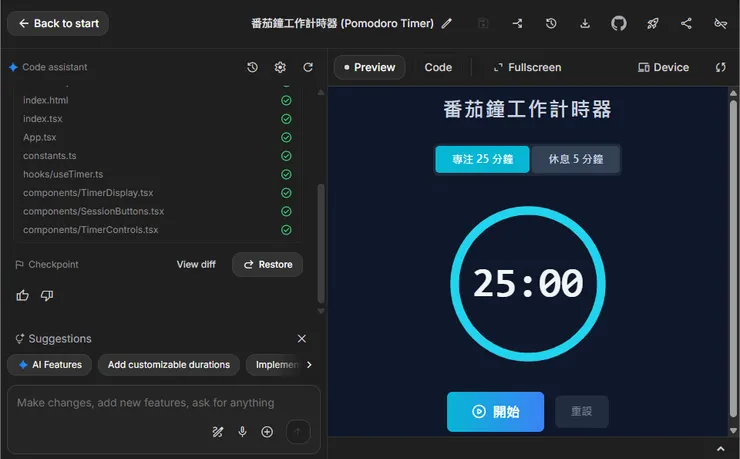
Task: Click the magic wand icon in prompt box
Action: coord(218,432)
